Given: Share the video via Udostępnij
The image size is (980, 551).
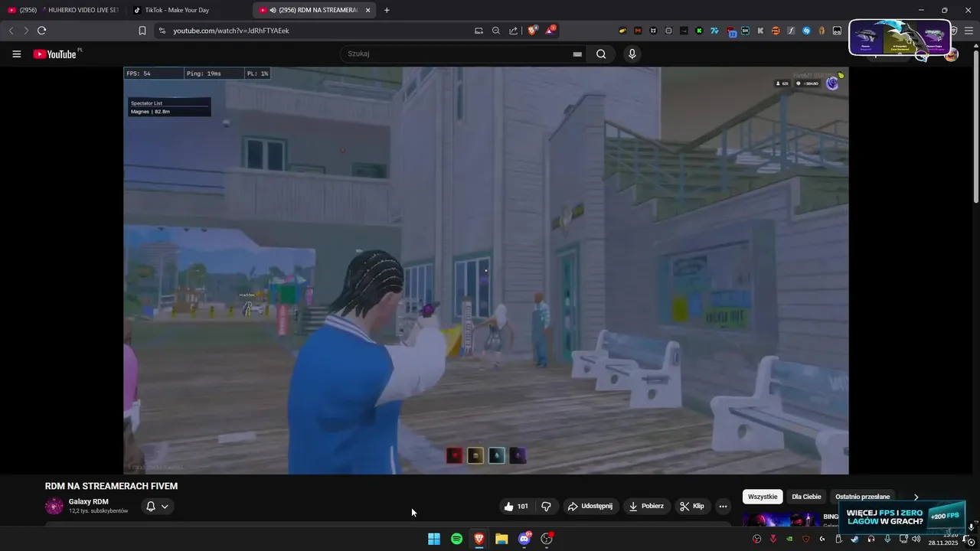Looking at the screenshot, I should (x=590, y=507).
